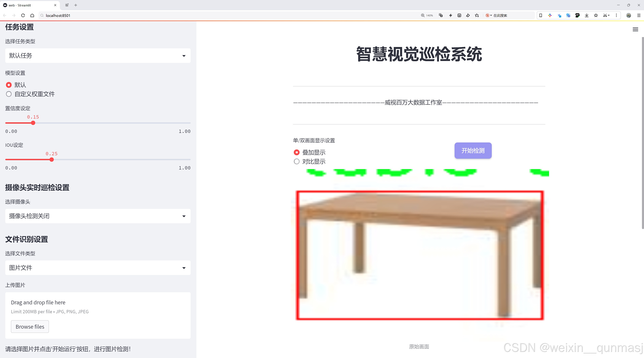
Task: Add bookmark with star-plus icon
Action: [x=477, y=16]
